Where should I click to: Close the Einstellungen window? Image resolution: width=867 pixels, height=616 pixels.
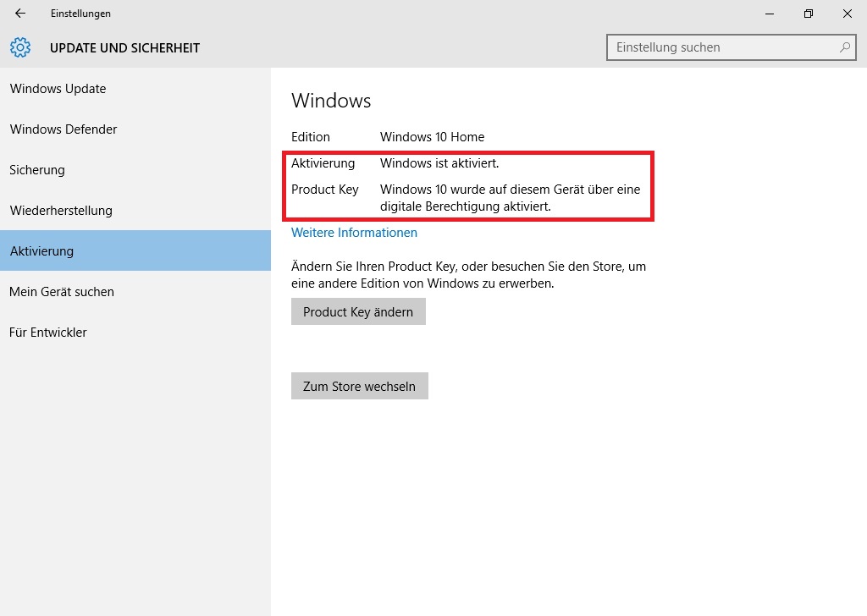pos(847,14)
